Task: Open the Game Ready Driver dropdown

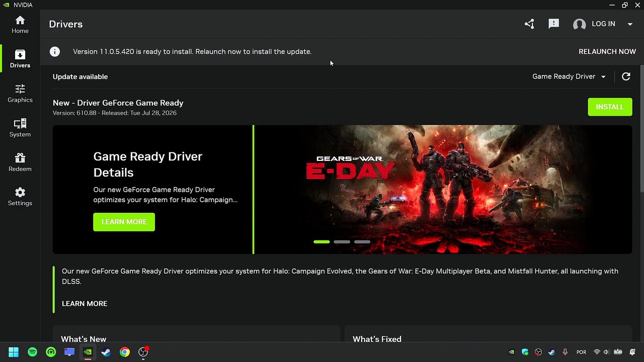Action: [569, 76]
